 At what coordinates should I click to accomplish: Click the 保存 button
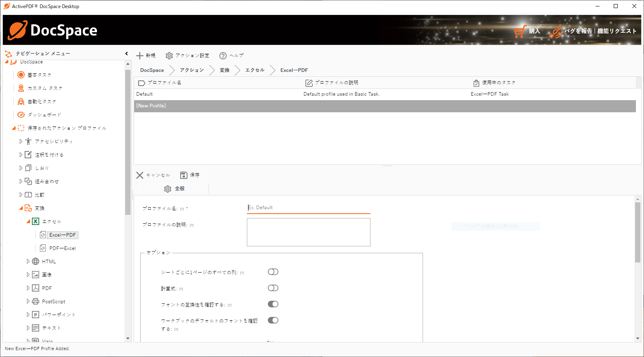[x=190, y=175]
